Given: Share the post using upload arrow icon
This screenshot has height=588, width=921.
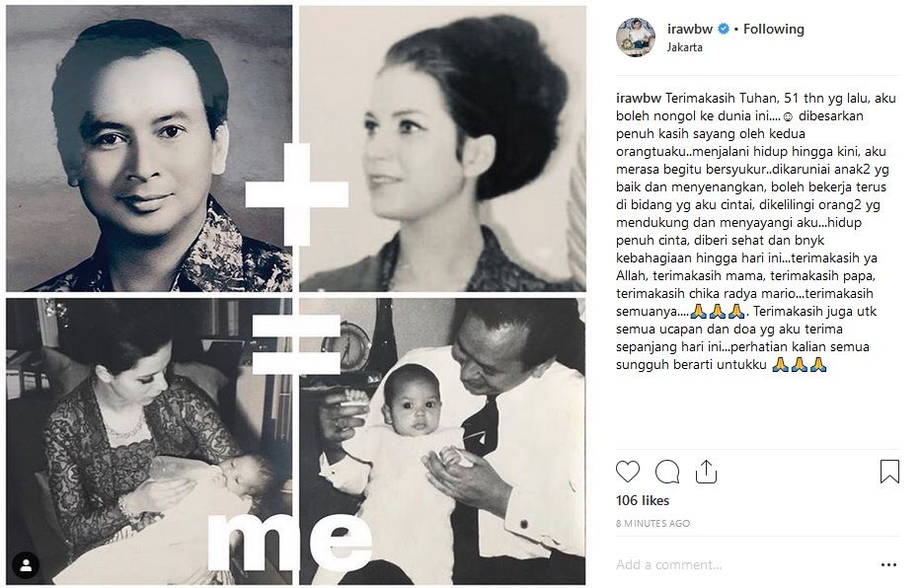Looking at the screenshot, I should pos(706,472).
